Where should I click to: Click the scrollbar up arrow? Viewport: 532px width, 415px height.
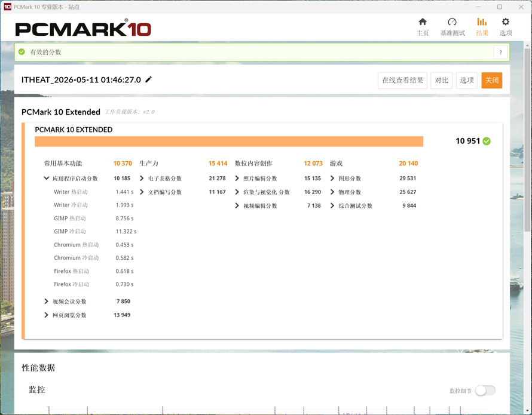527,45
